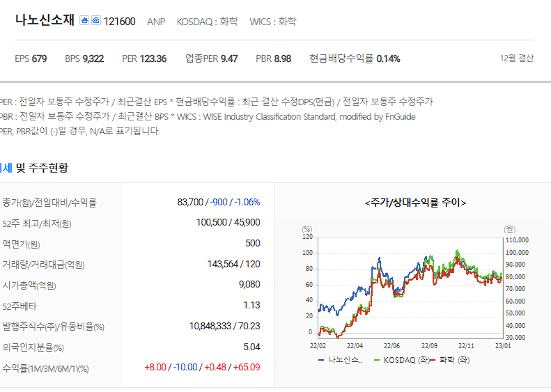Select the stock code 121600
This screenshot has width=551, height=392.
120,22
